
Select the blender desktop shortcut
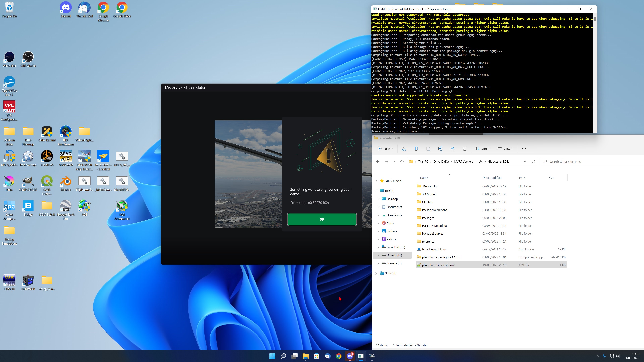(x=66, y=183)
